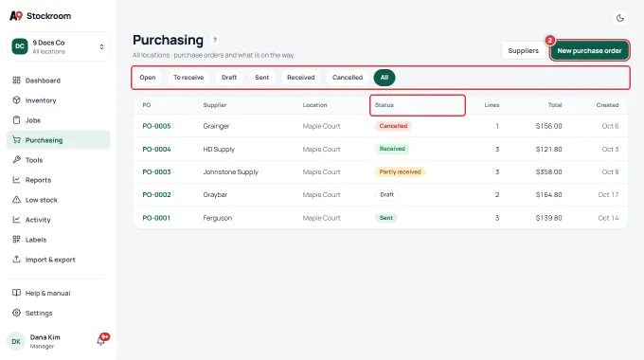Image resolution: width=644 pixels, height=360 pixels.
Task: Click the Supplier column header
Action: click(215, 105)
